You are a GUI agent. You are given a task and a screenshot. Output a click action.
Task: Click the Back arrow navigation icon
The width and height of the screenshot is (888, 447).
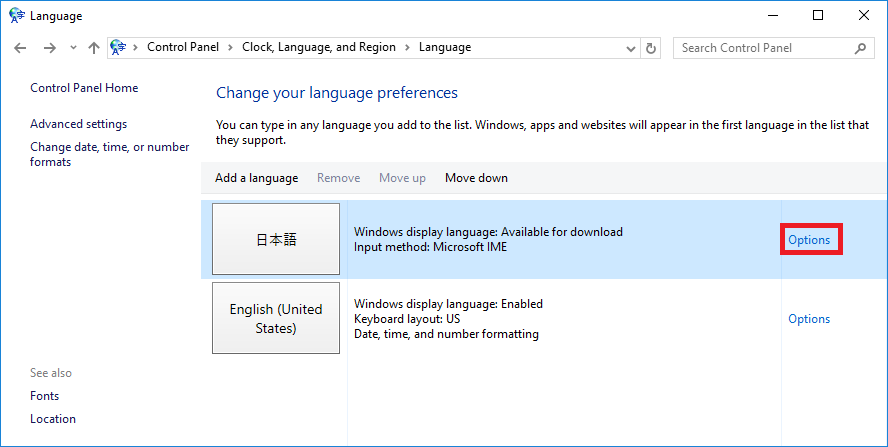20,48
